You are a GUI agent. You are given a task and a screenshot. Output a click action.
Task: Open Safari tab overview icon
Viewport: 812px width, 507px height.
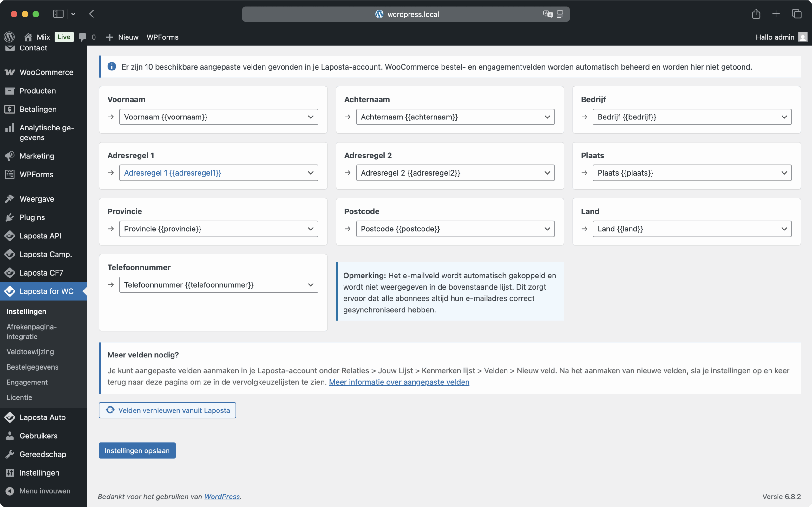[x=796, y=14]
